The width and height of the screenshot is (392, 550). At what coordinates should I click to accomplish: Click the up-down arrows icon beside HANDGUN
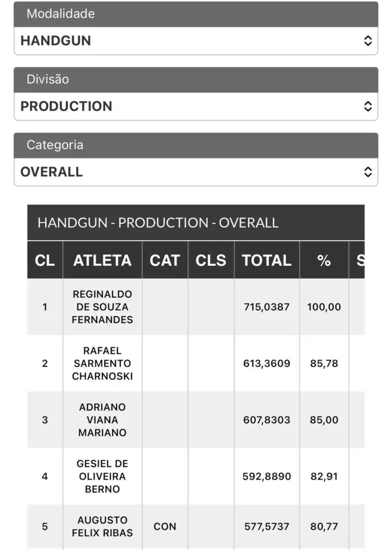(x=367, y=41)
